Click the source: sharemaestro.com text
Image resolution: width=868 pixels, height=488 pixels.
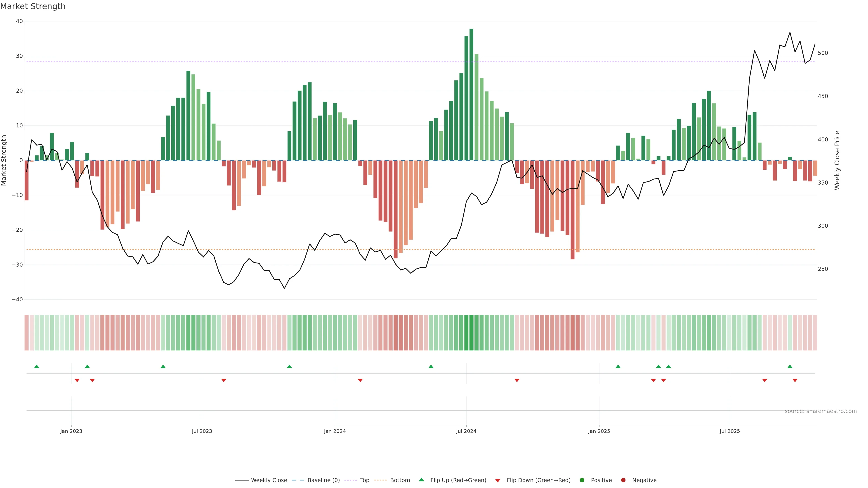tap(821, 411)
